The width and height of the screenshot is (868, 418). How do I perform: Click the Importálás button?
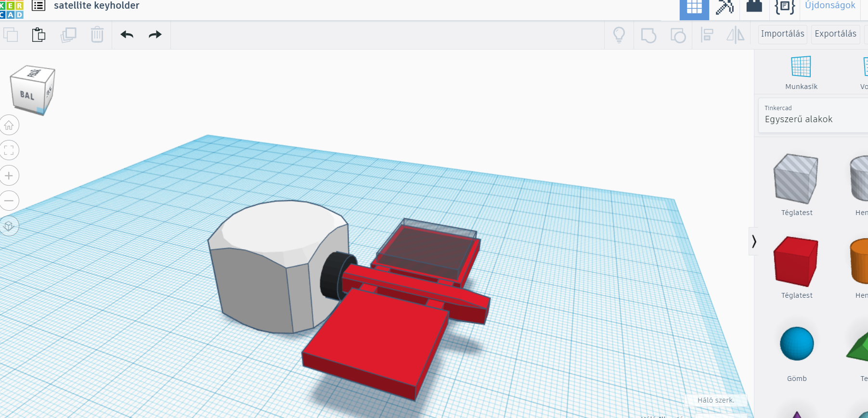pos(782,34)
